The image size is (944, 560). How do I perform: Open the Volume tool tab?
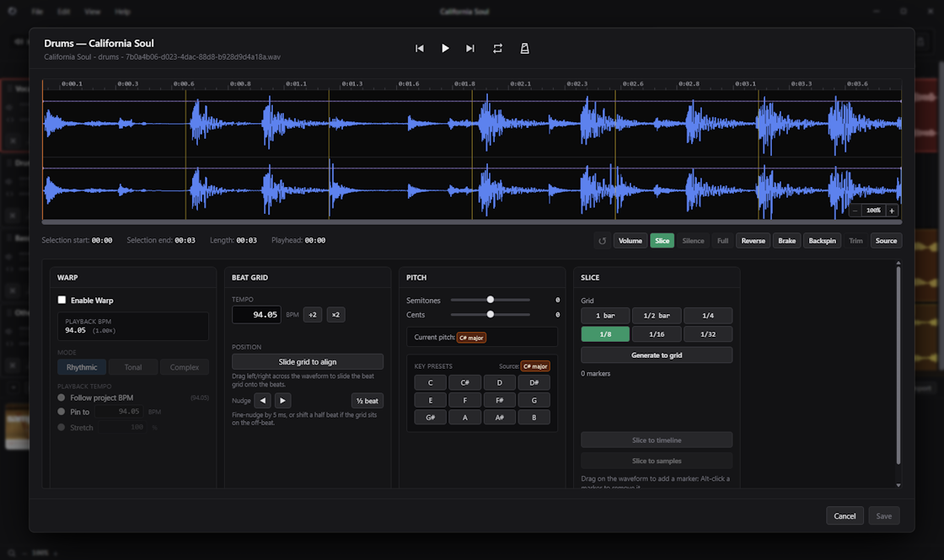pyautogui.click(x=630, y=241)
